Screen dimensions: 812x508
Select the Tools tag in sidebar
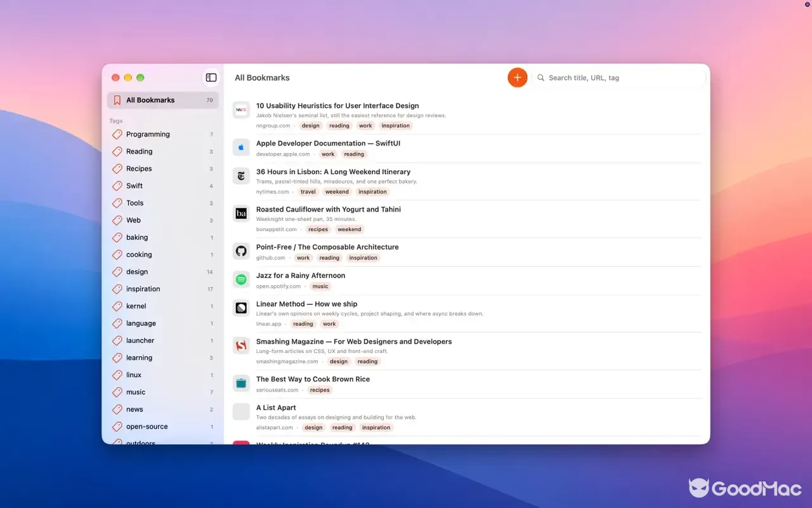[163, 203]
